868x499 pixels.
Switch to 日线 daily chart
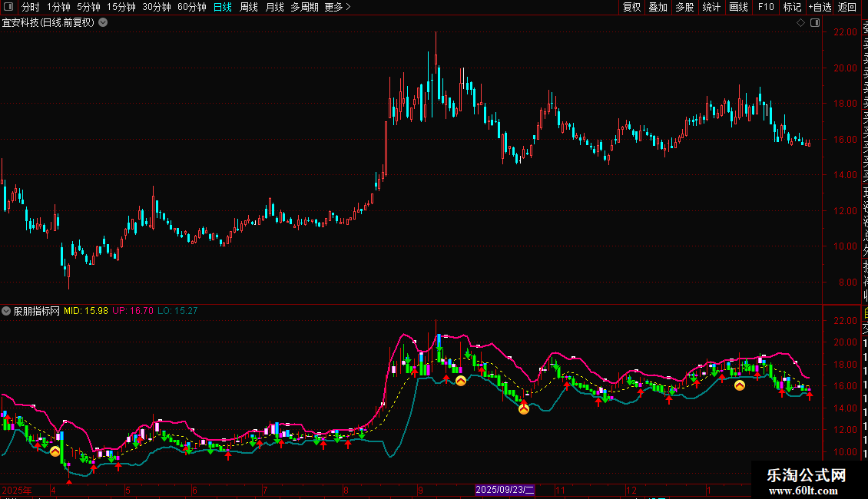pyautogui.click(x=223, y=7)
